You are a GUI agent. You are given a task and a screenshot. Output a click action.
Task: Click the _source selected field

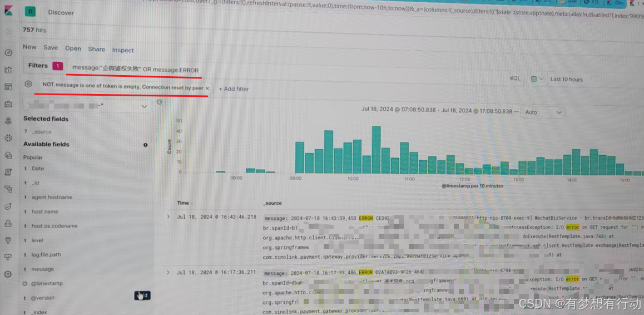pyautogui.click(x=42, y=131)
